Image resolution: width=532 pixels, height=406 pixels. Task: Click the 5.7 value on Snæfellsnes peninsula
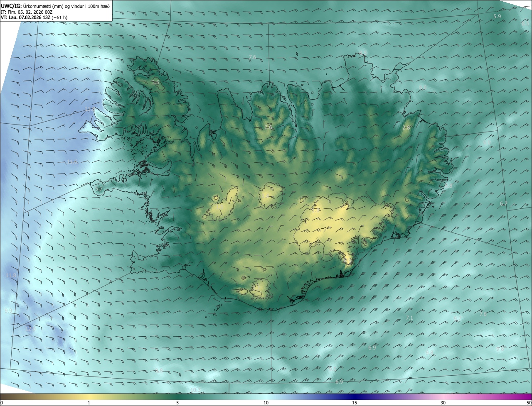click(x=99, y=189)
